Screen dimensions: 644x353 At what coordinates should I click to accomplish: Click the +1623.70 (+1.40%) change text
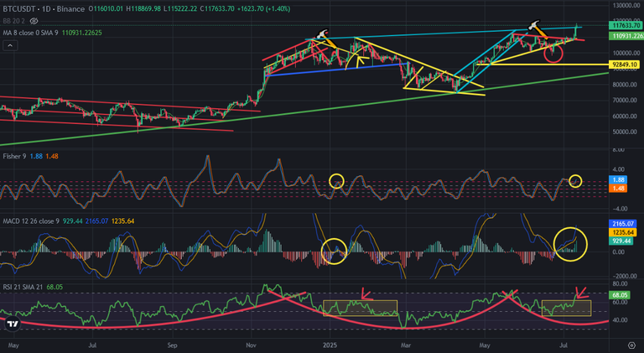[x=263, y=8]
